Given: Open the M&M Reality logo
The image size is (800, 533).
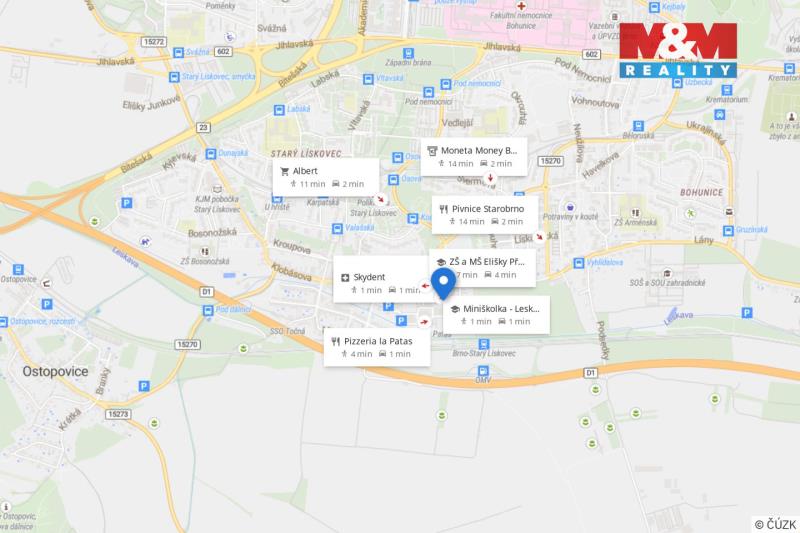Looking at the screenshot, I should click(x=678, y=52).
